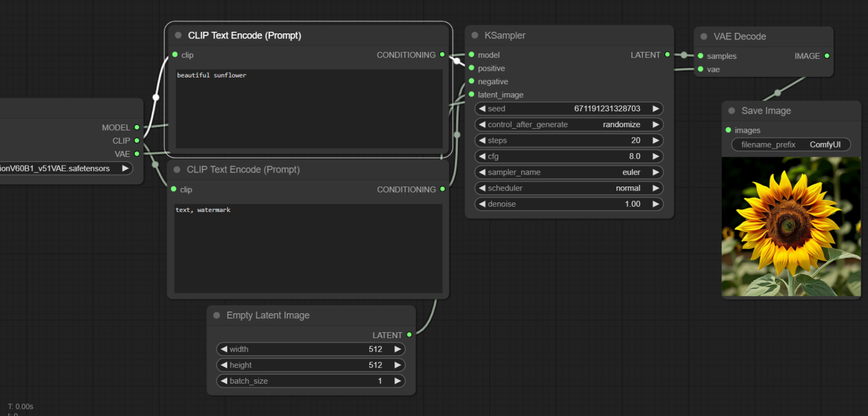Toggle collapse dot on Empty Latent Image node
The height and width of the screenshot is (416, 868).
216,315
